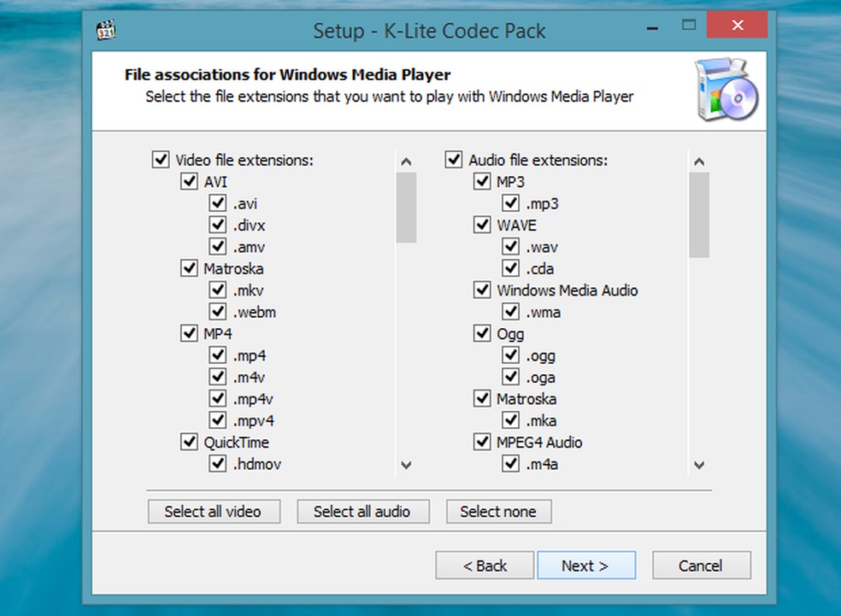Image resolution: width=841 pixels, height=616 pixels.
Task: Click the installer box and disc icon
Action: (726, 90)
